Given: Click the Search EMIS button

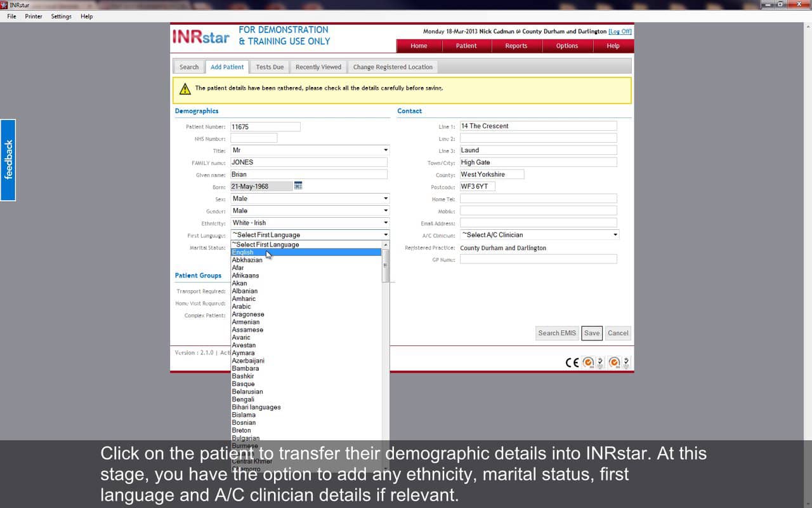Looking at the screenshot, I should point(557,333).
